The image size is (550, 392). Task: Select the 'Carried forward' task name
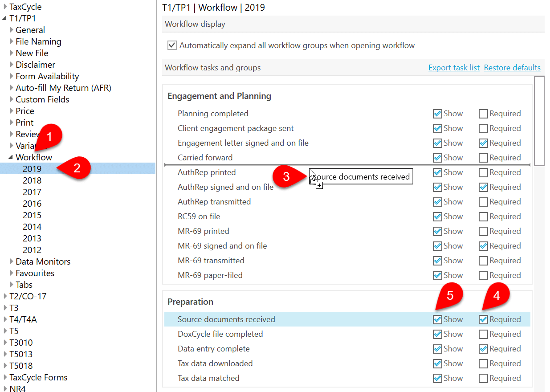click(205, 158)
